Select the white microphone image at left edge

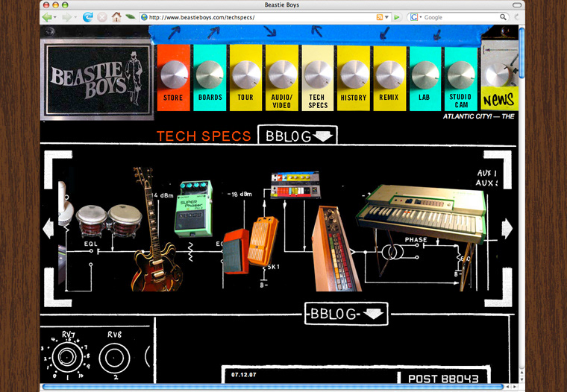(x=65, y=204)
